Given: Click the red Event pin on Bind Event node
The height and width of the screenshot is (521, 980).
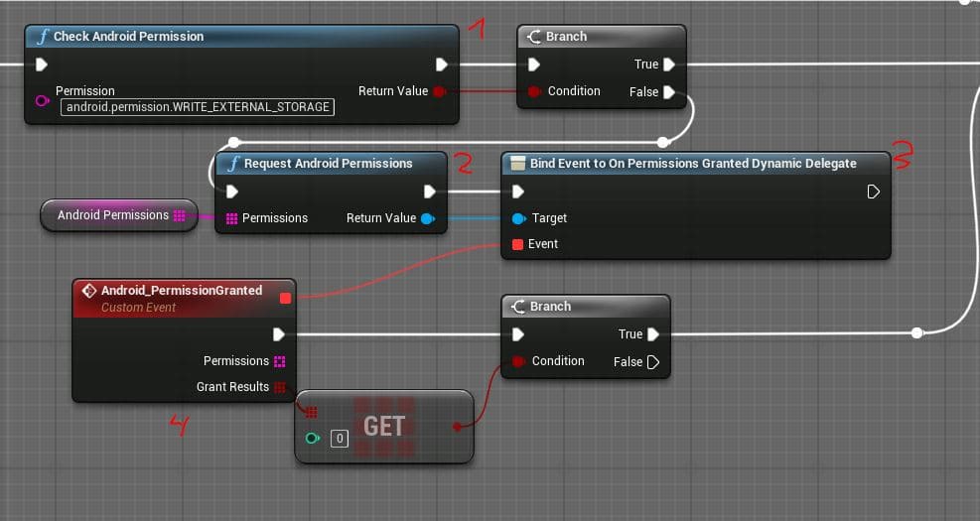Looking at the screenshot, I should 517,244.
